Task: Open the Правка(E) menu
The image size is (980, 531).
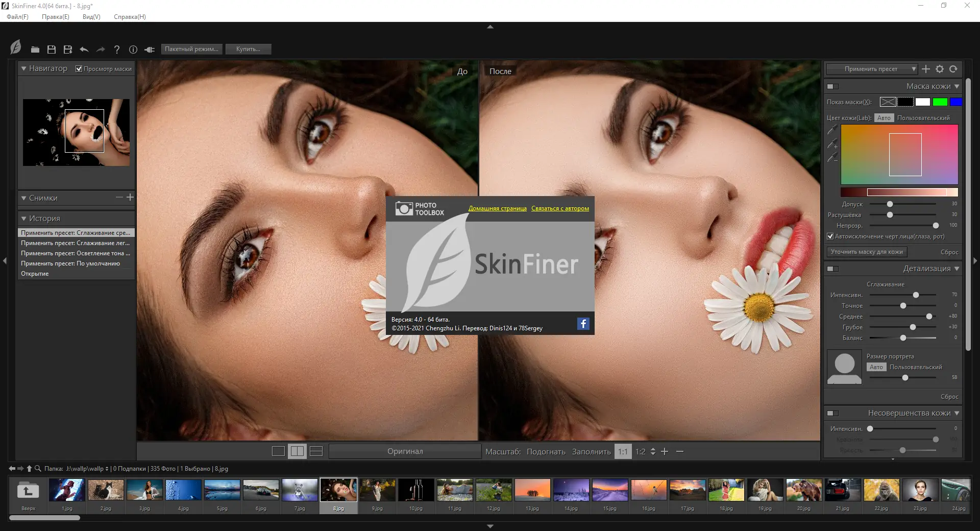Action: point(55,17)
